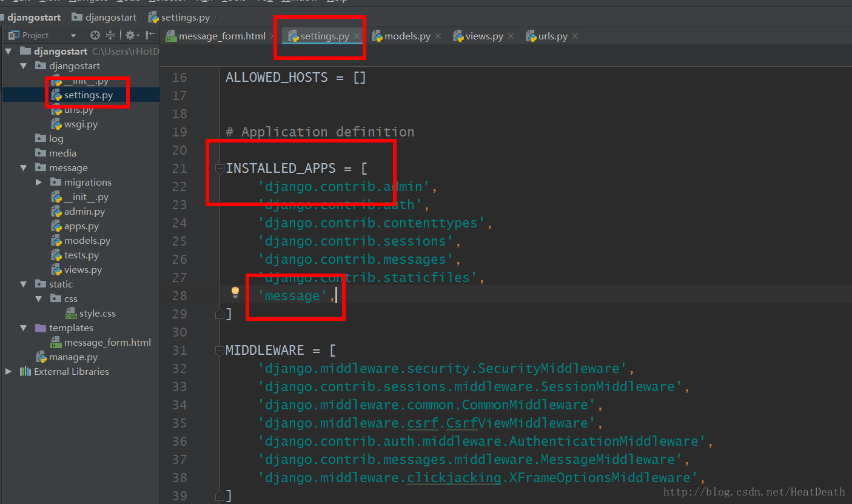Click 'django.contrib.sessions' on line 25
The height and width of the screenshot is (504, 852).
(356, 241)
